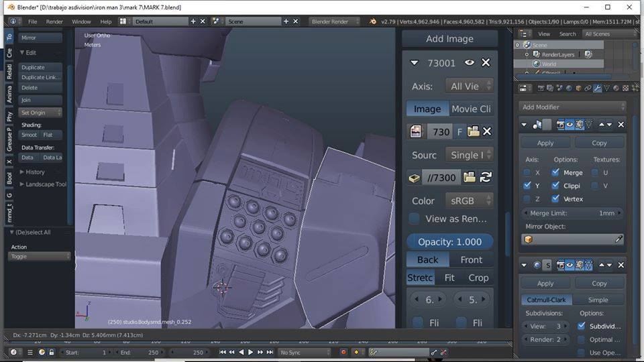Image resolution: width=644 pixels, height=362 pixels.
Task: Open the Texture properties tab (checker icon)
Action: (x=625, y=88)
